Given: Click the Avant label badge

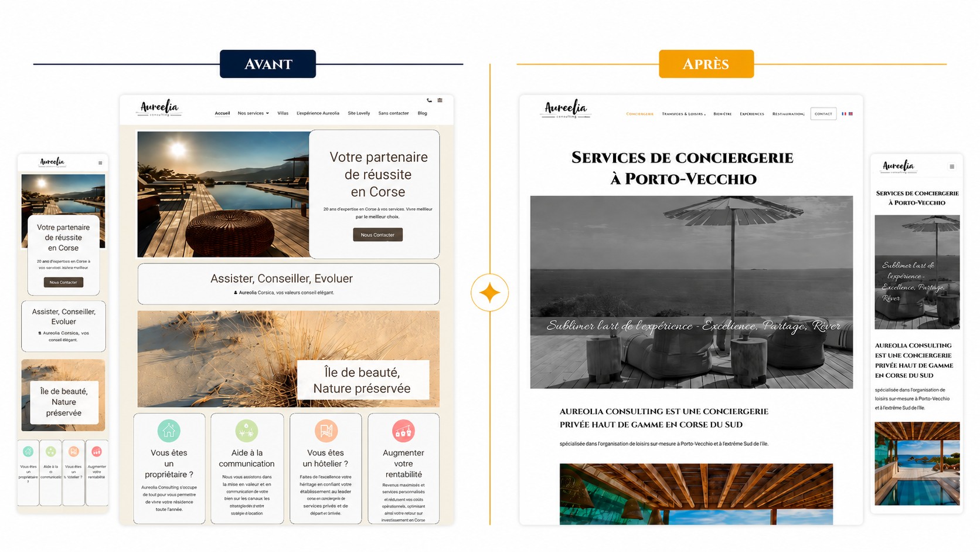Looking at the screenshot, I should (268, 64).
